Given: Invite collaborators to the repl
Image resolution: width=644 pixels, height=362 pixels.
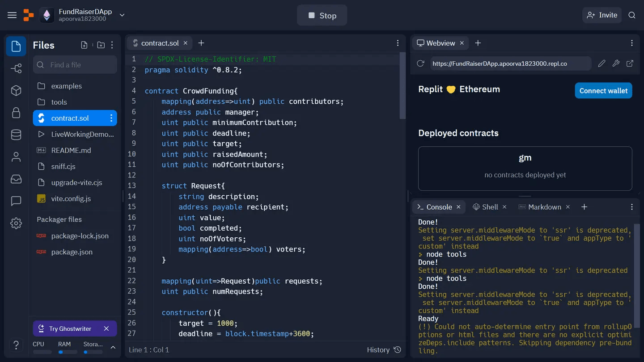Looking at the screenshot, I should (x=602, y=15).
